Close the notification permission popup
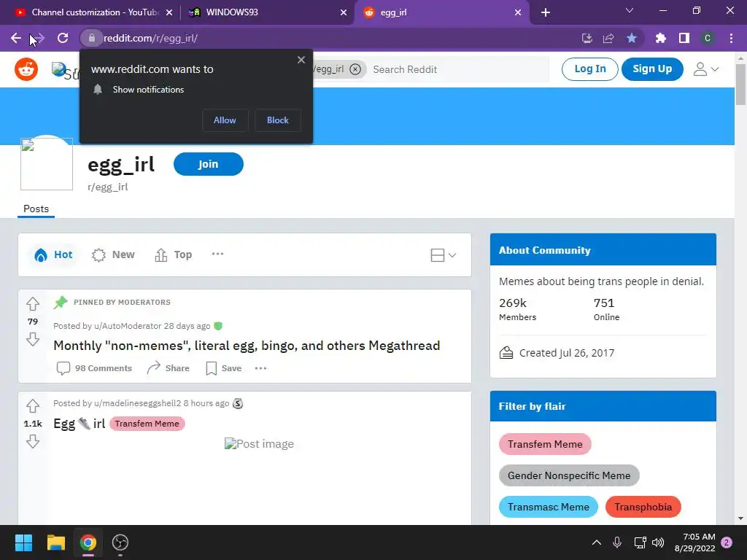Screen dimensions: 747x560 point(301,60)
